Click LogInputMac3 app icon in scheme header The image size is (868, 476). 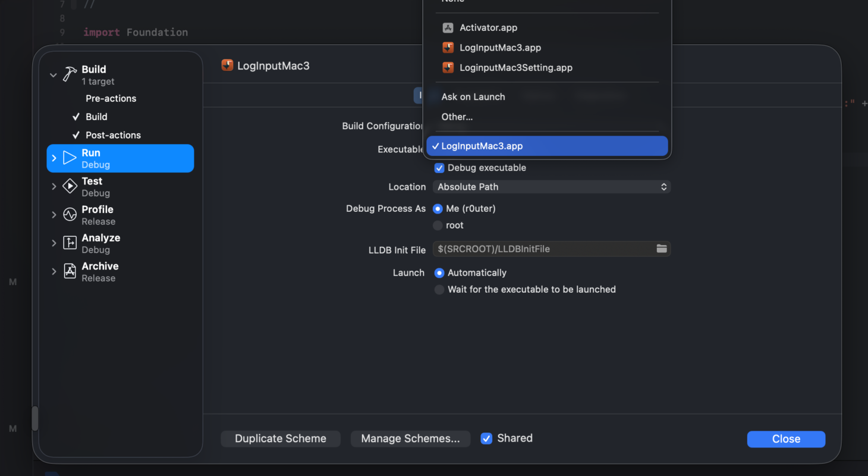[x=227, y=65]
